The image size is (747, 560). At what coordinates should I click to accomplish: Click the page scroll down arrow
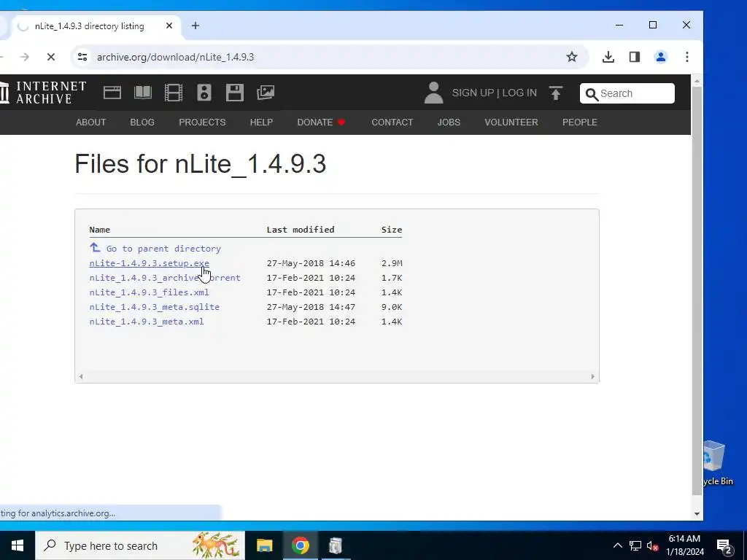coord(697,514)
